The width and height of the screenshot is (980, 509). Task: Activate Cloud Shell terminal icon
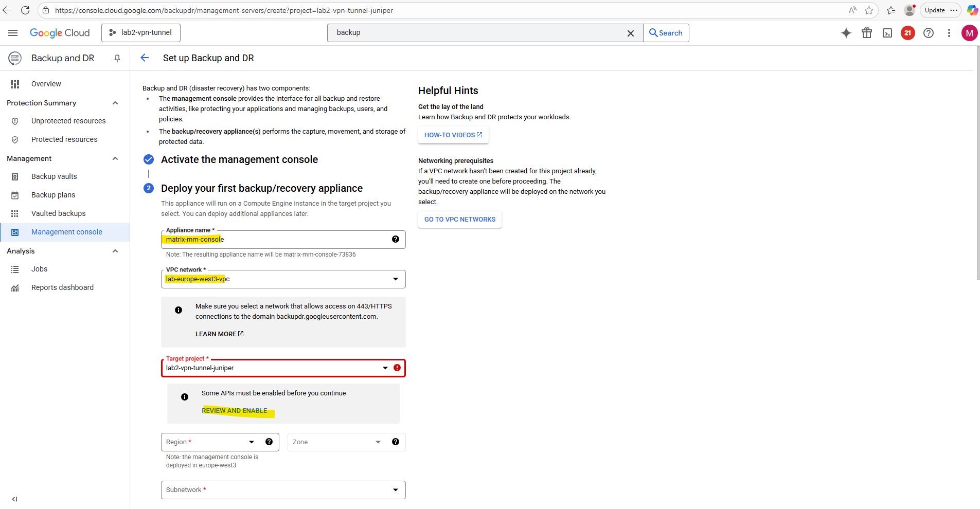887,33
